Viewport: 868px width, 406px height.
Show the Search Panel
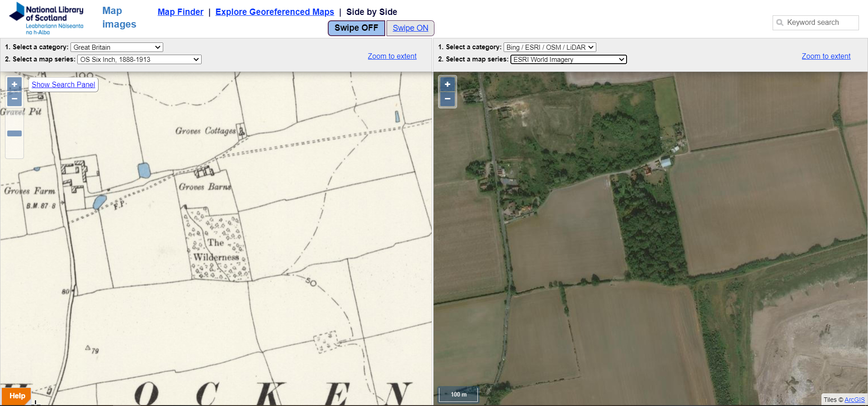tap(63, 84)
